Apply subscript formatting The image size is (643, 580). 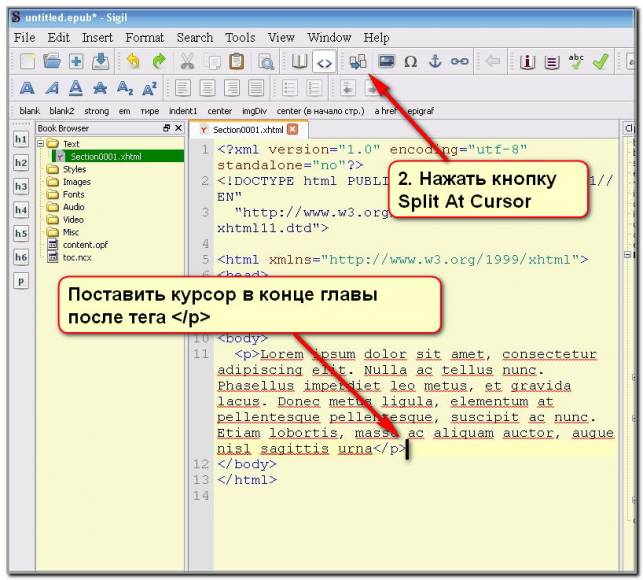125,88
